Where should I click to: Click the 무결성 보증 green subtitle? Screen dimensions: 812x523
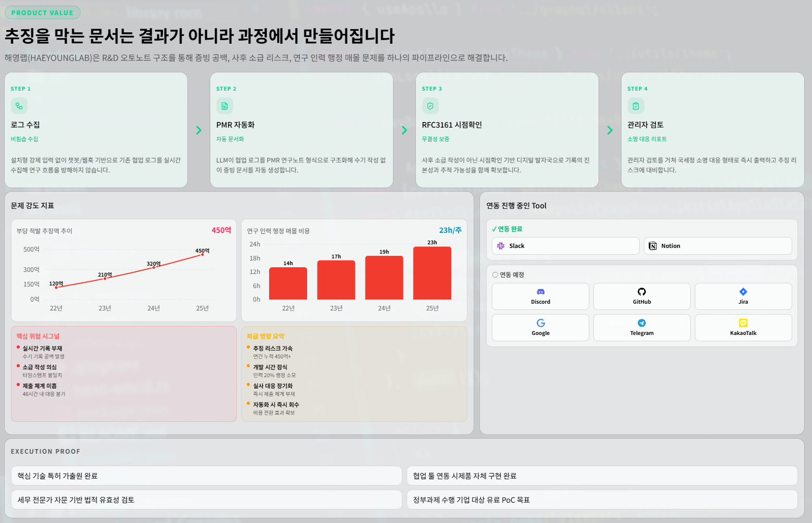coord(436,139)
